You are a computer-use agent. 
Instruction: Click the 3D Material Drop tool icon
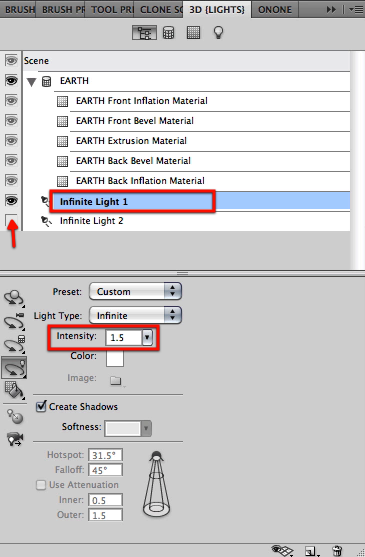pos(14,390)
